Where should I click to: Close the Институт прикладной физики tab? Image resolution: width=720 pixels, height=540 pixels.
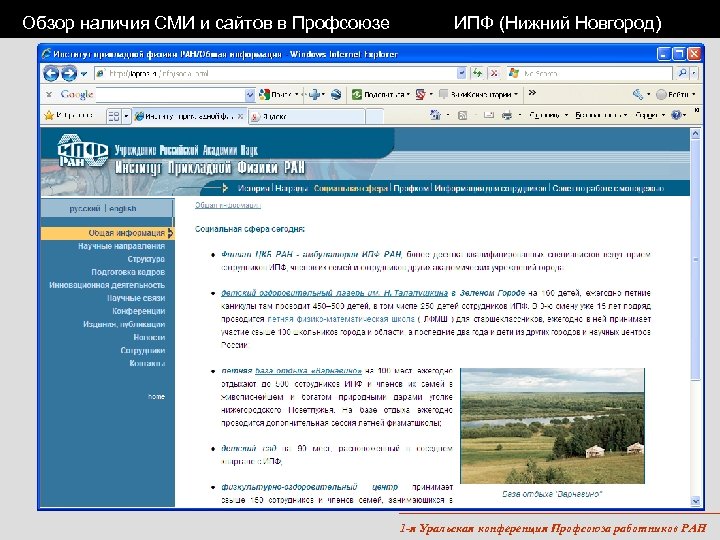(x=240, y=116)
